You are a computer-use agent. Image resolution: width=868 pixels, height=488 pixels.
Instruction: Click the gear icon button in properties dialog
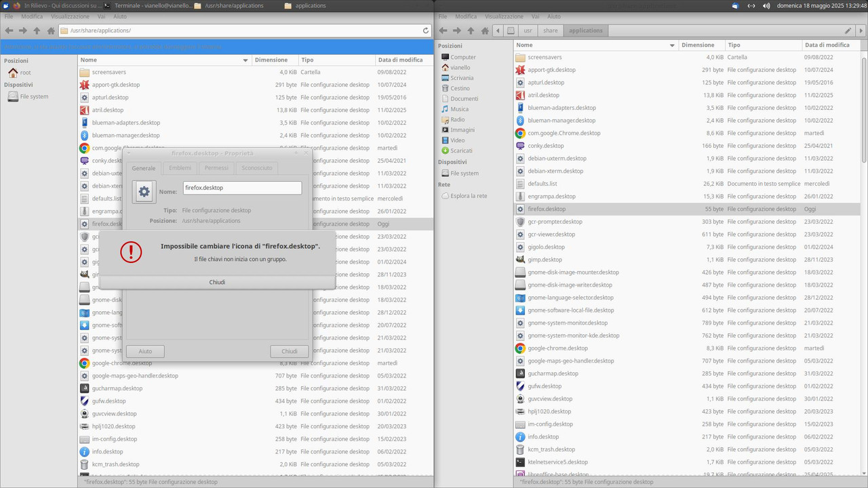144,192
